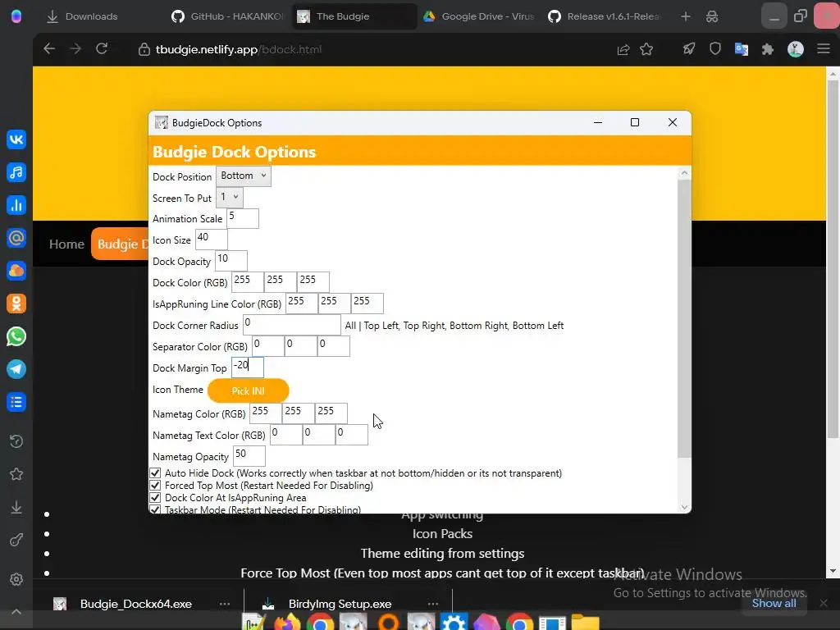Open the extensions puzzle icon

click(x=768, y=50)
